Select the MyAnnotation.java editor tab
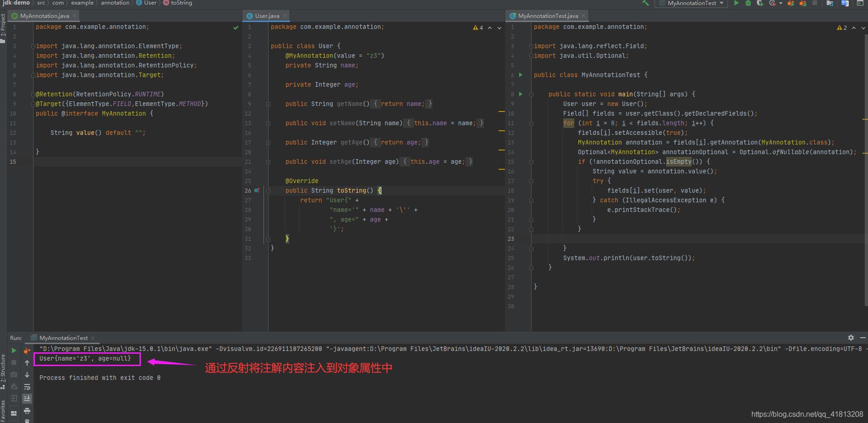868x423 pixels. pyautogui.click(x=45, y=16)
